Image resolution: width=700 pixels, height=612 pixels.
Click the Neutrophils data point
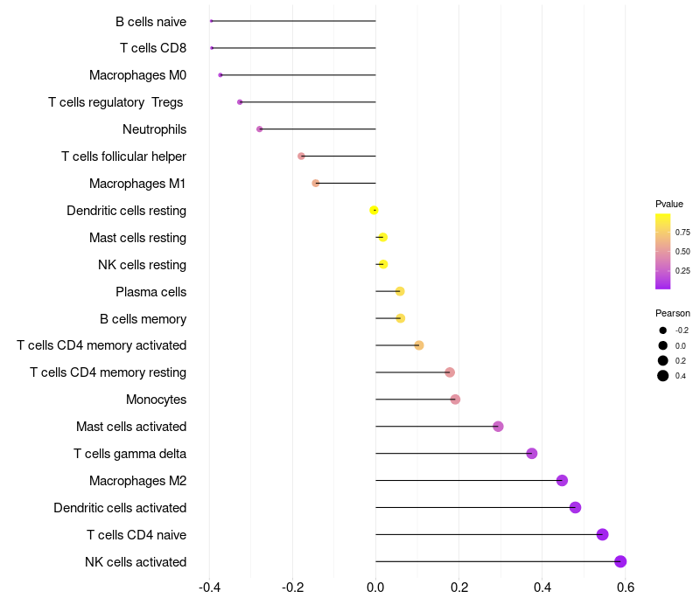[x=259, y=129]
